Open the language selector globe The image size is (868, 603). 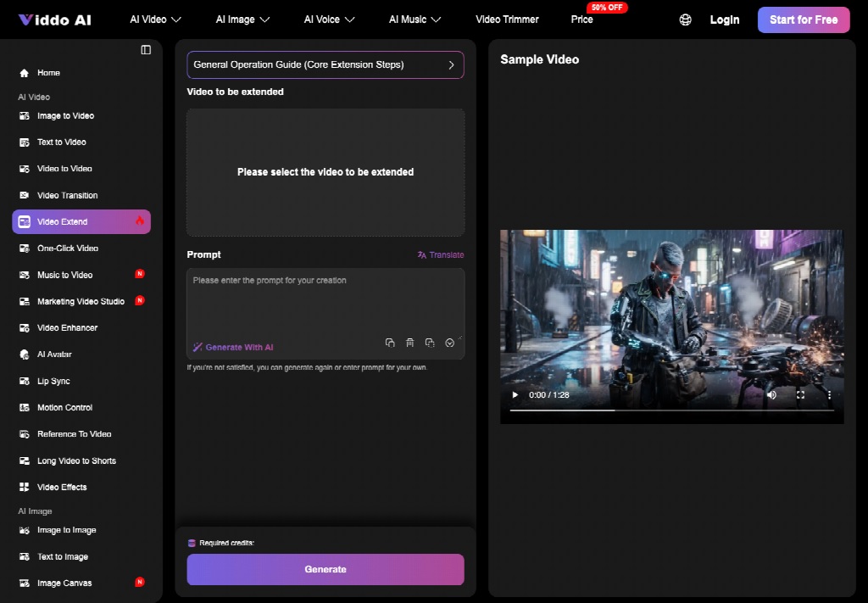[x=685, y=20]
